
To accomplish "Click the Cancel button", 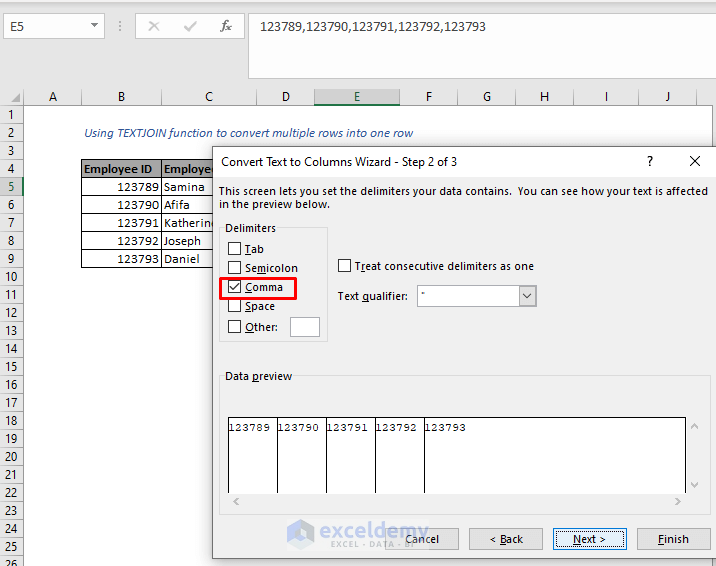I will pyautogui.click(x=421, y=540).
